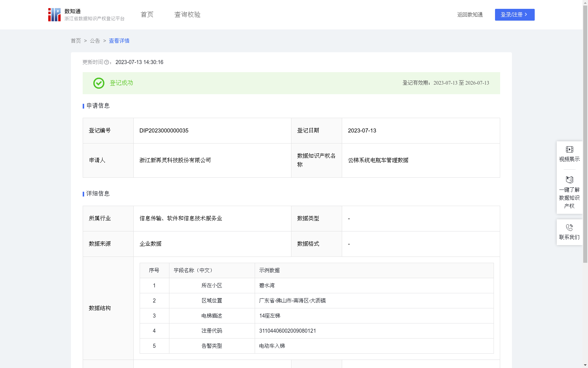Click the scrollbar up arrow

[585, 3]
